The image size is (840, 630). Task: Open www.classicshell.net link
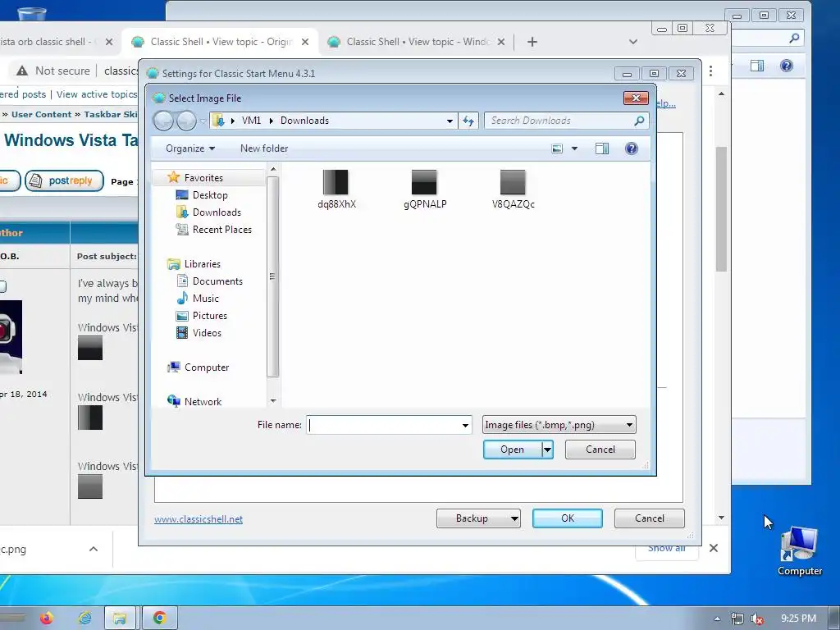199,519
